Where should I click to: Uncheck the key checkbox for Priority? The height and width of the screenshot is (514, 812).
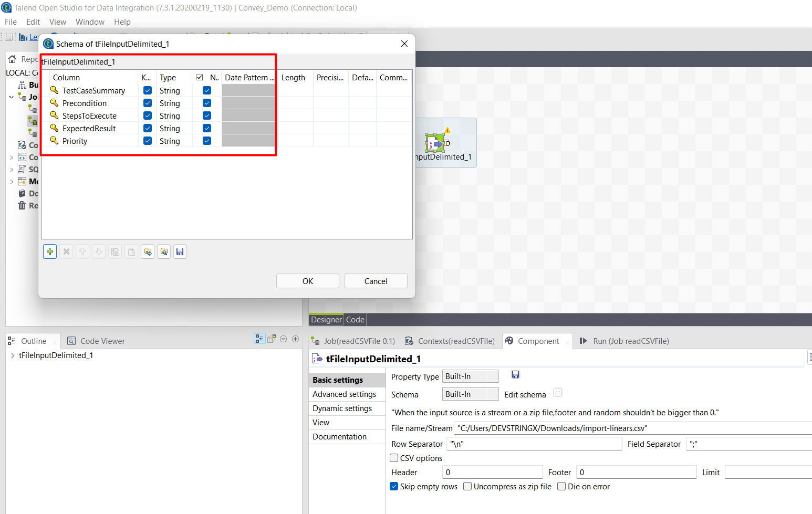point(147,140)
